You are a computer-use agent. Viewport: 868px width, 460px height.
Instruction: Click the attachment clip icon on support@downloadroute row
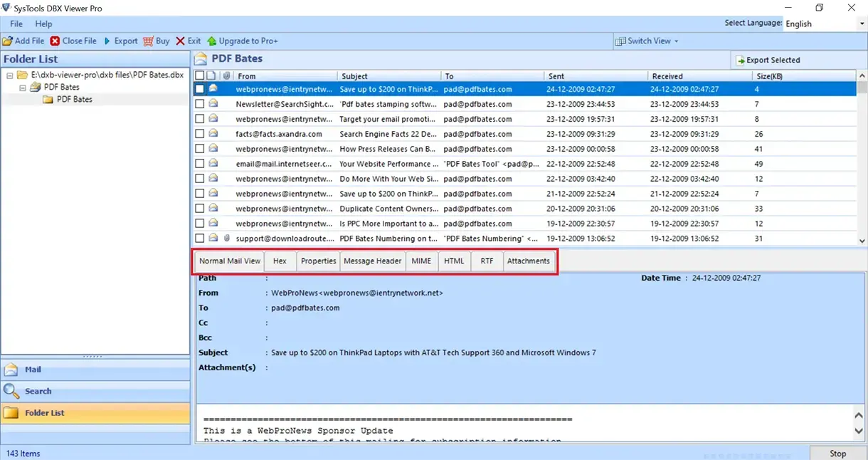226,239
